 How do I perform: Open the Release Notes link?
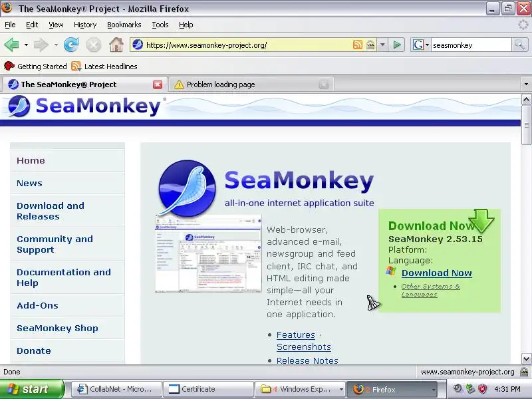(307, 360)
